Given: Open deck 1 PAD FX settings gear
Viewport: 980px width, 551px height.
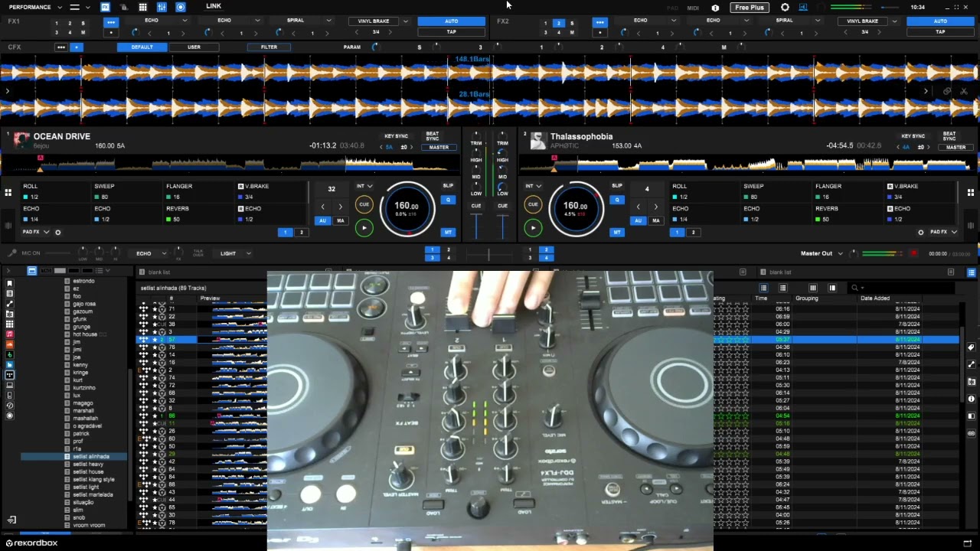Looking at the screenshot, I should click(57, 232).
